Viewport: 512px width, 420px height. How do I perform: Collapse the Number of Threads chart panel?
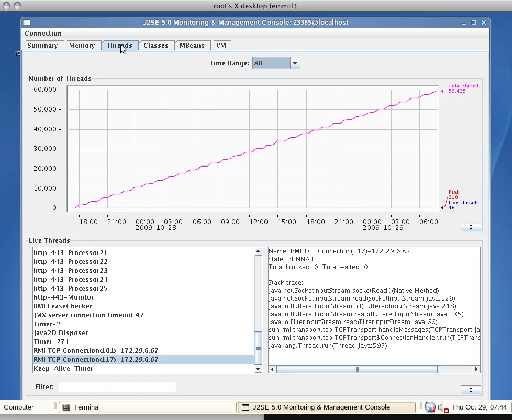(x=471, y=227)
